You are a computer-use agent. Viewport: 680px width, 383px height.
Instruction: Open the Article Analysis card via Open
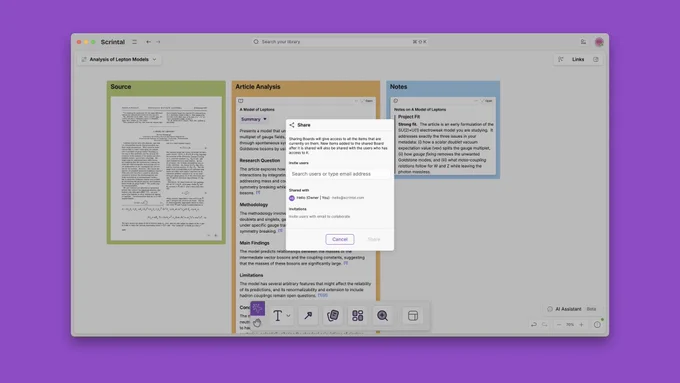(x=367, y=101)
